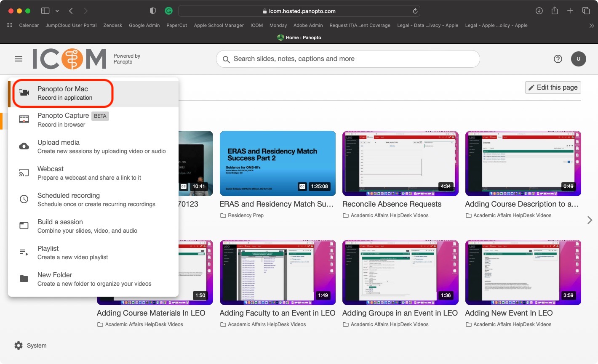This screenshot has height=364, width=598.
Task: Click the Upload media cloud icon
Action: point(24,146)
